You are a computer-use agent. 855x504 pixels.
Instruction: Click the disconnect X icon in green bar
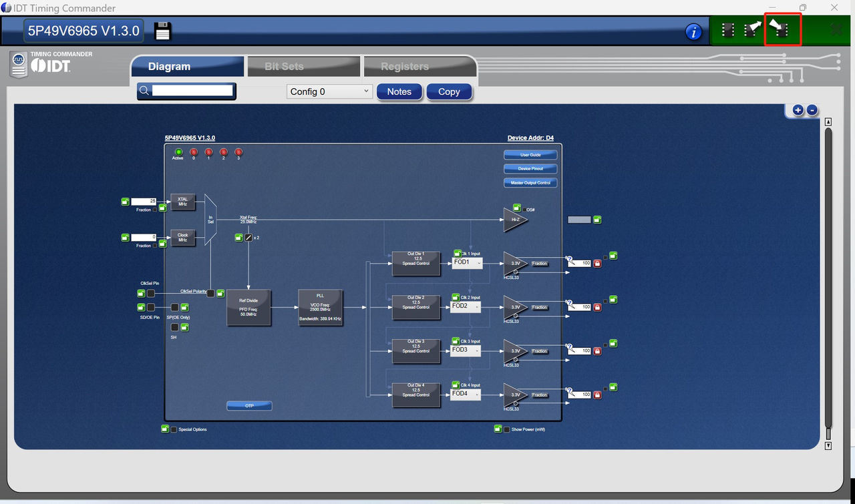pos(836,29)
